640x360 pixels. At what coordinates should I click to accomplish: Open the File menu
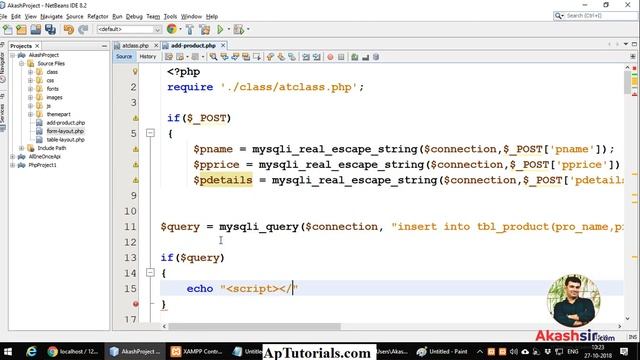3,16
